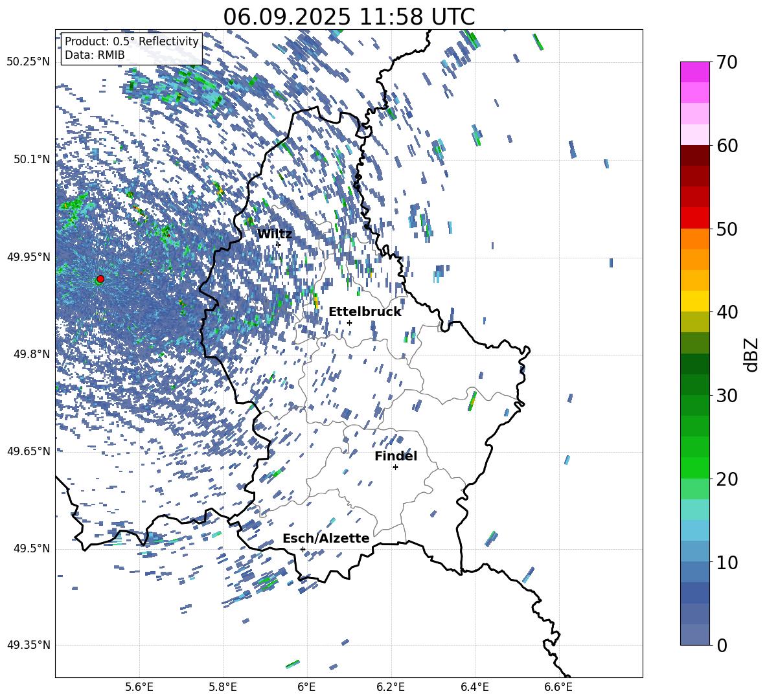Click the 49.5°N latitude tick label

pyautogui.click(x=31, y=548)
